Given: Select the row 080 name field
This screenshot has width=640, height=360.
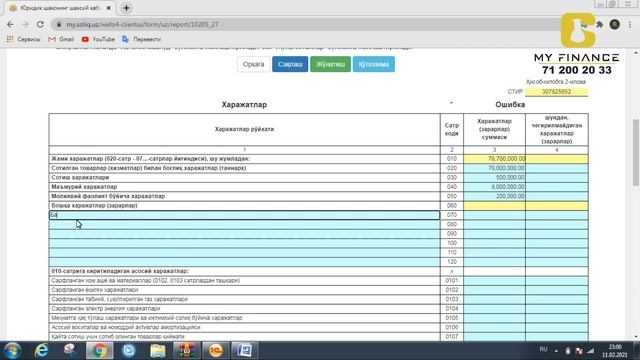Looking at the screenshot, I should click(x=244, y=224).
